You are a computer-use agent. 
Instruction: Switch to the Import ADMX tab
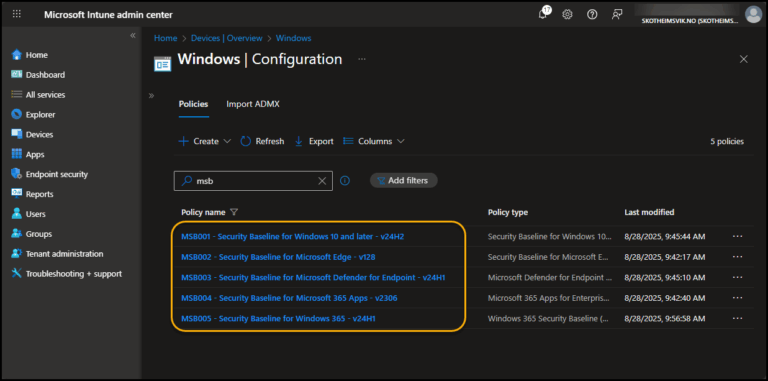pos(253,104)
